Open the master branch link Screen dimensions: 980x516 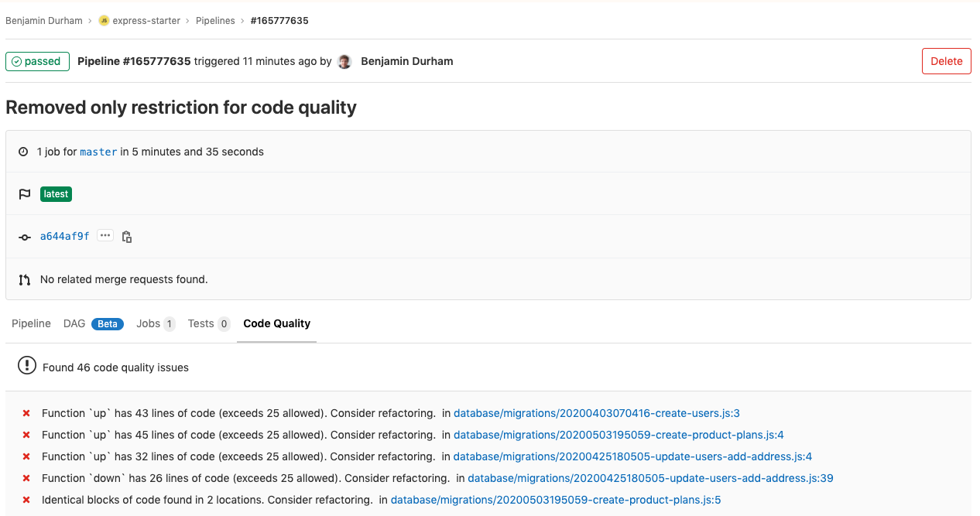[98, 152]
